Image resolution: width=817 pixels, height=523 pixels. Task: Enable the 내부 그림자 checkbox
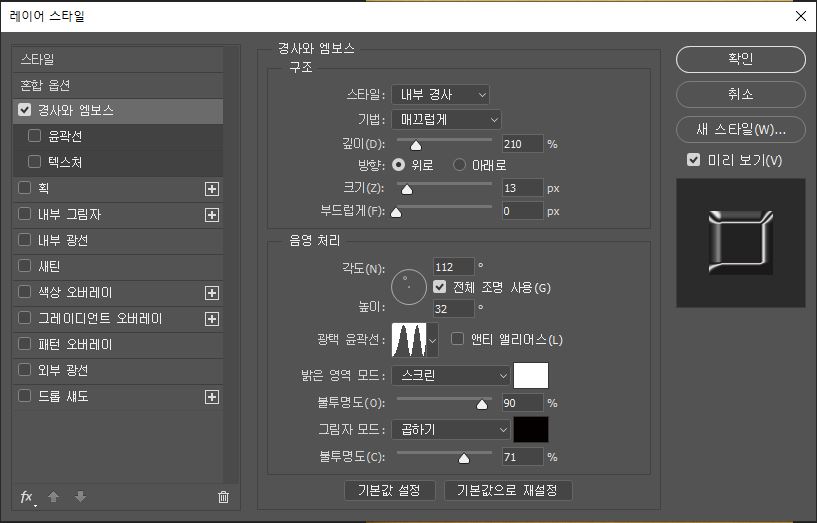[24, 214]
